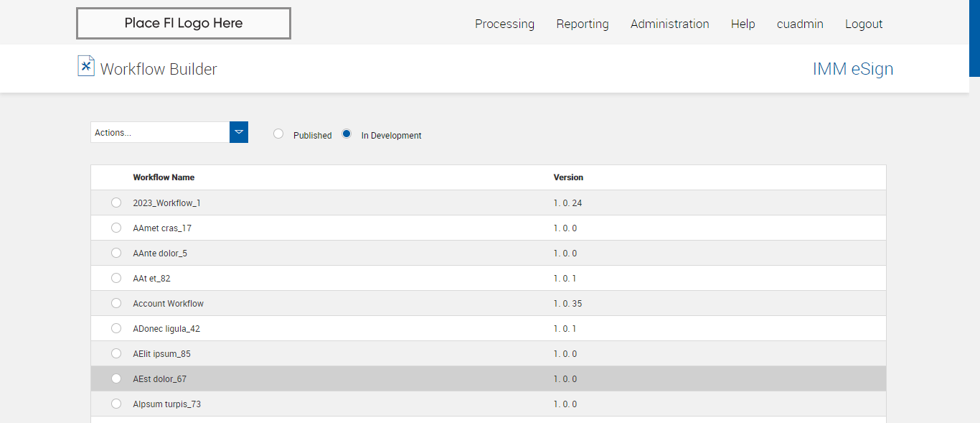Click the Workflow Name column header
This screenshot has height=423, width=980.
tap(164, 177)
